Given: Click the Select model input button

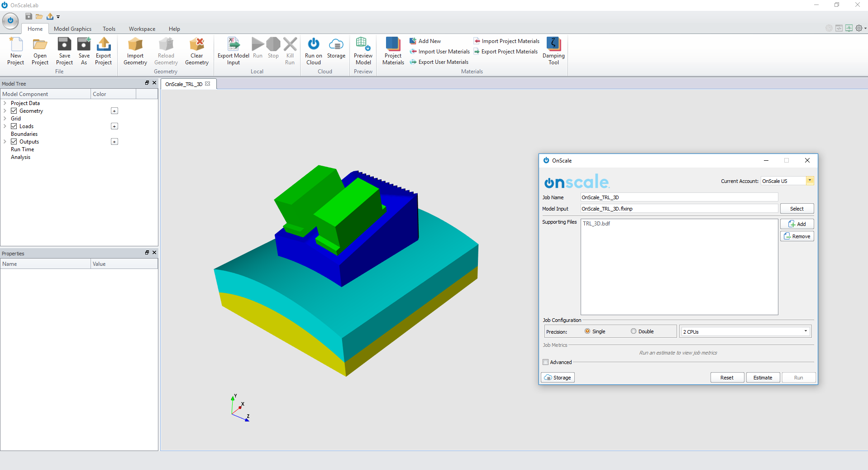Looking at the screenshot, I should [797, 209].
